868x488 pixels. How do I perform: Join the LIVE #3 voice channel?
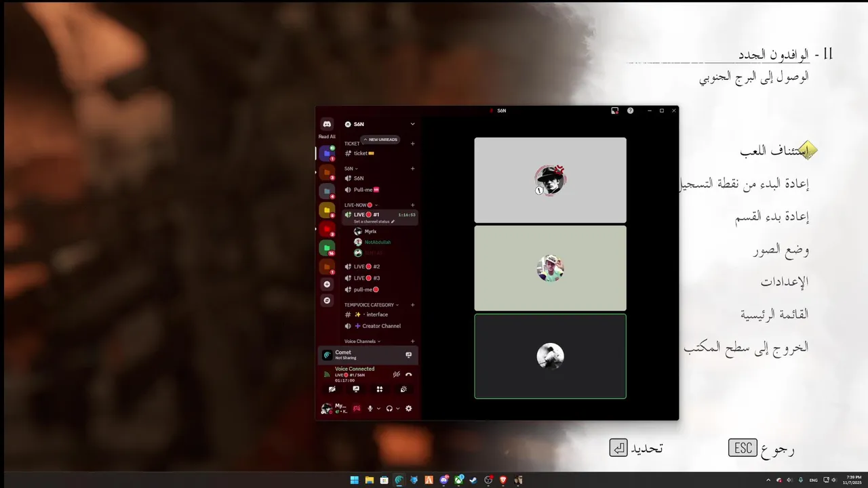pos(380,278)
